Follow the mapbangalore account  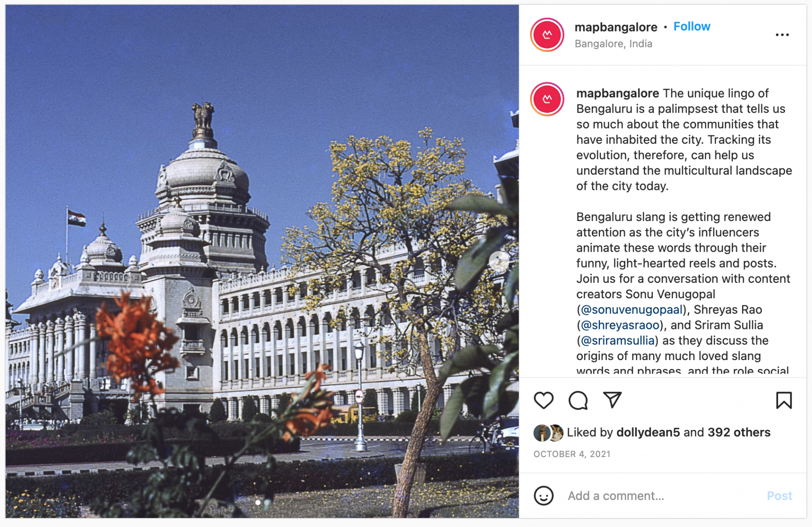pos(692,27)
